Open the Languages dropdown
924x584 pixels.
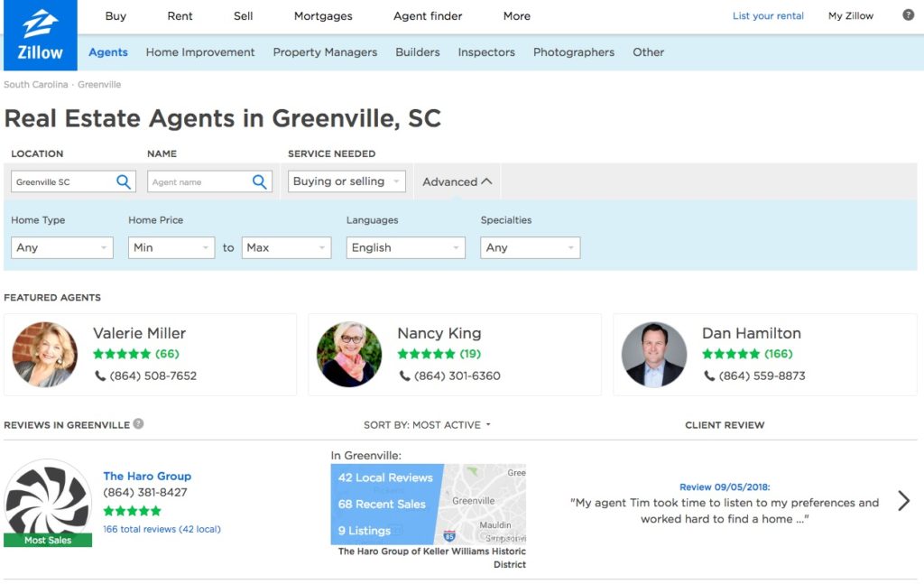pyautogui.click(x=406, y=247)
